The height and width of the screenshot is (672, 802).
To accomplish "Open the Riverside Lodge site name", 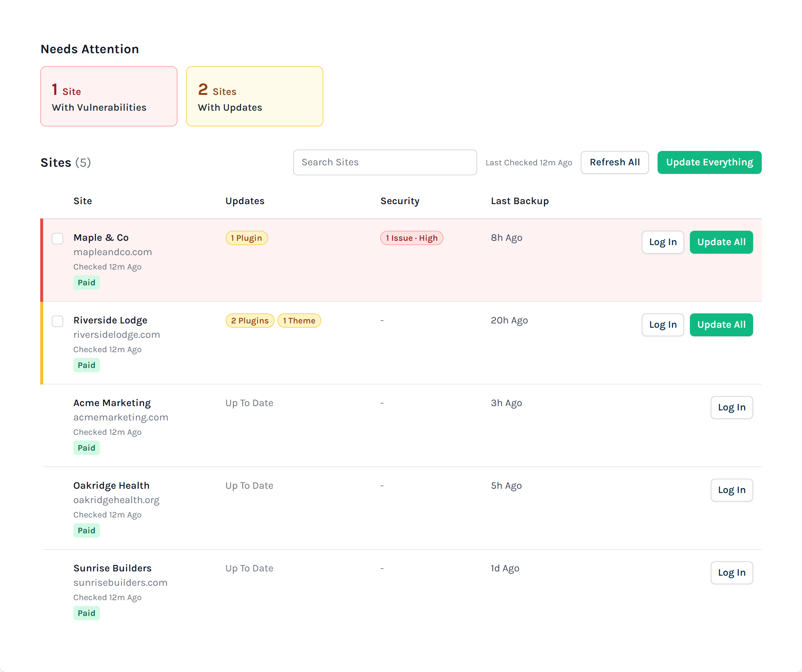I will pos(110,320).
